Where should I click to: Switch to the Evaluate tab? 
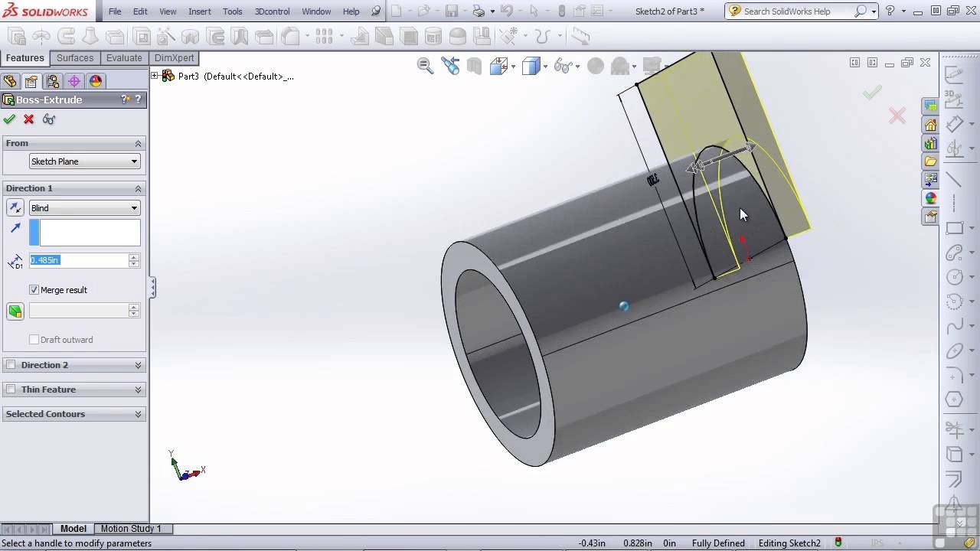pos(124,58)
